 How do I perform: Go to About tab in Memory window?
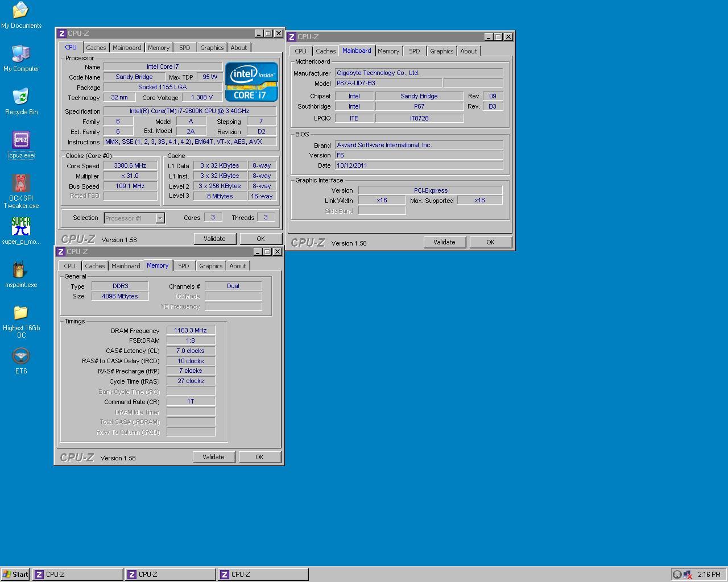tap(238, 266)
